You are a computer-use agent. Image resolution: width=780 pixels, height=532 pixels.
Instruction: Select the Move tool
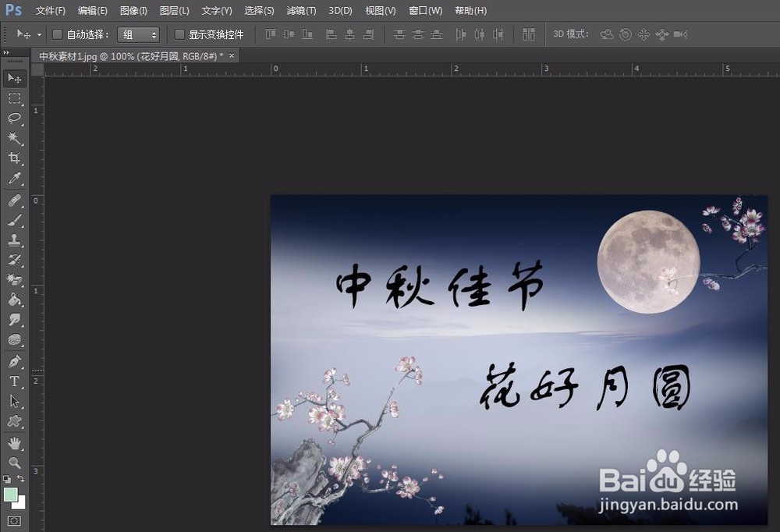[x=14, y=78]
